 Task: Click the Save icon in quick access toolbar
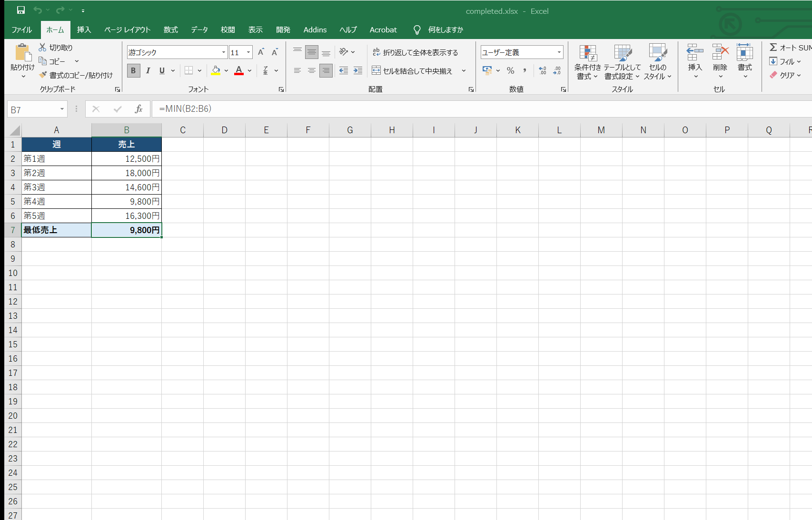pos(21,10)
